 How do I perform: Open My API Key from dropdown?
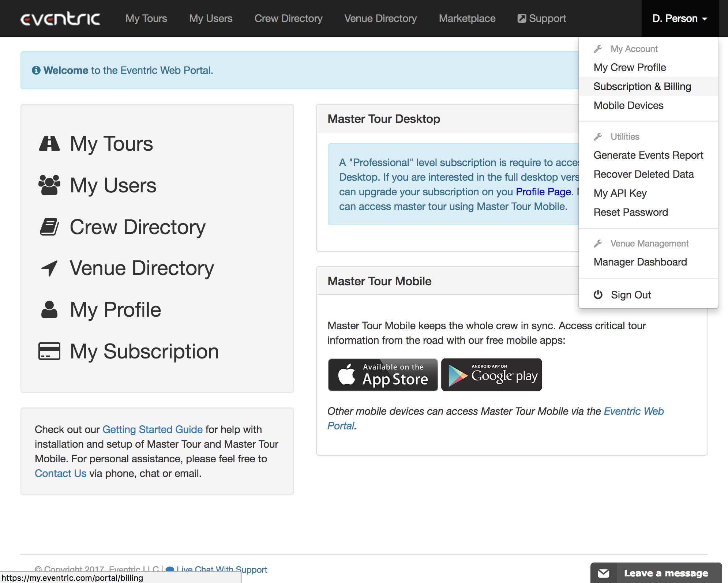(x=648, y=193)
